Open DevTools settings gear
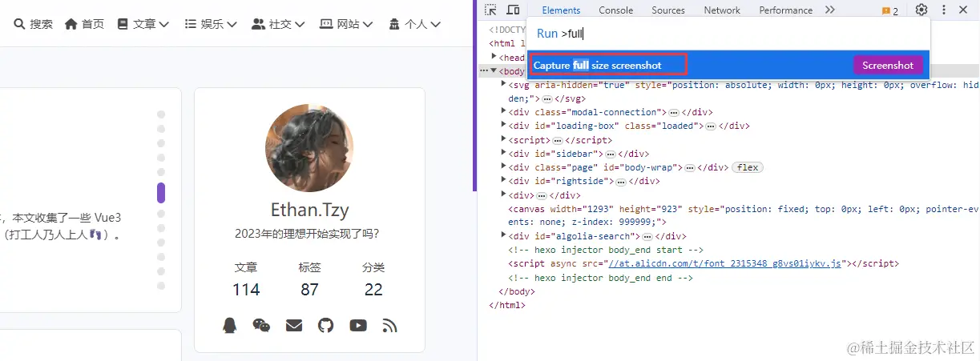Viewport: 980px width, 361px height. (x=922, y=10)
